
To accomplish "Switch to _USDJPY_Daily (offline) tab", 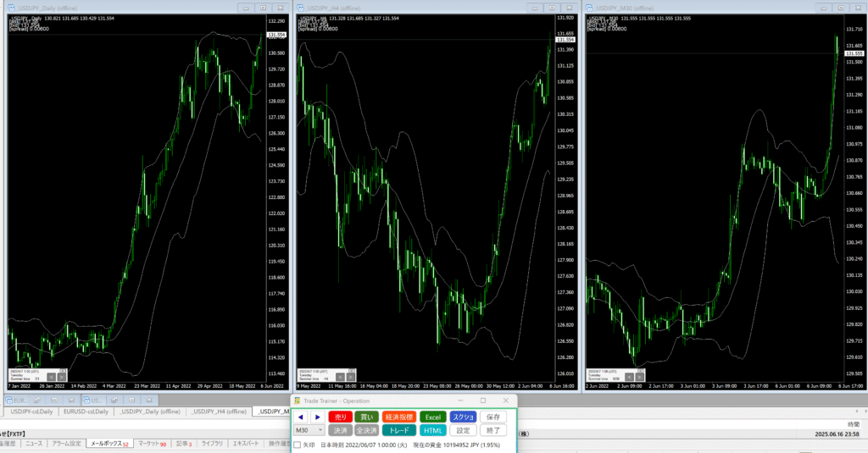I will [x=150, y=412].
